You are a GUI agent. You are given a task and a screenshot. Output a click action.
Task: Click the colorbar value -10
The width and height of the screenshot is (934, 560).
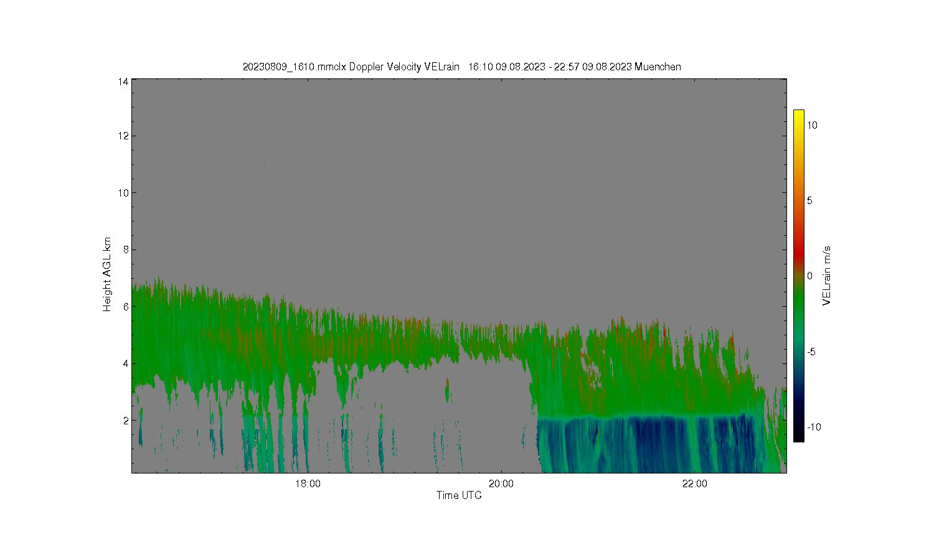pos(814,427)
